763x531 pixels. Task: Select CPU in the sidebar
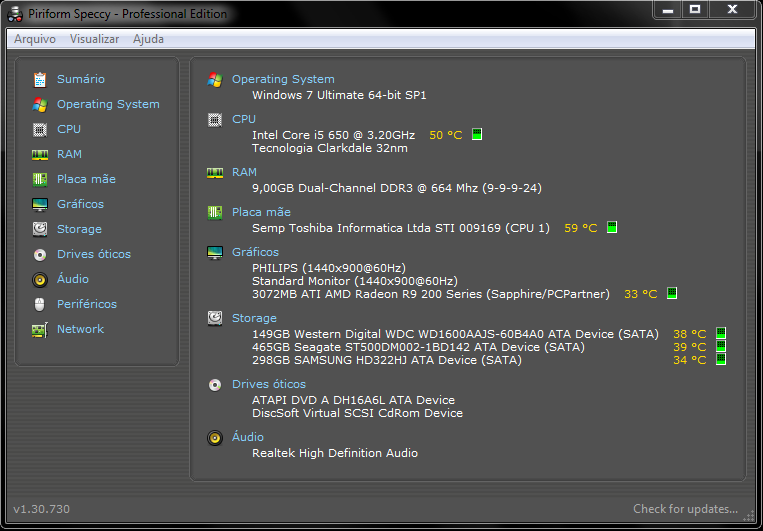pyautogui.click(x=69, y=129)
